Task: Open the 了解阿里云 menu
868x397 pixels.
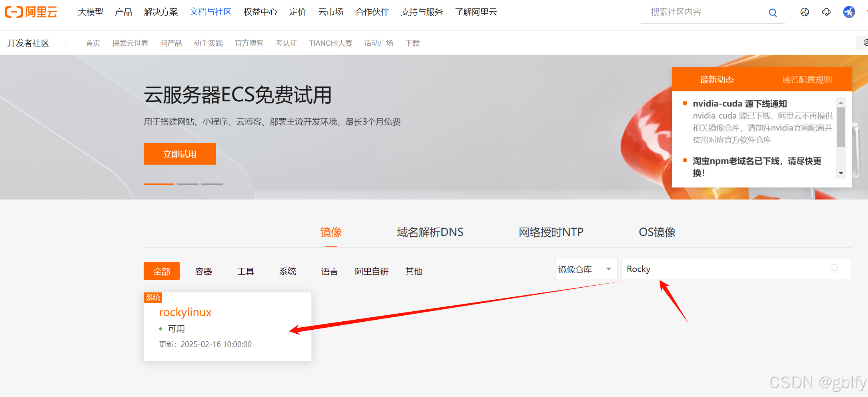Action: coord(476,12)
